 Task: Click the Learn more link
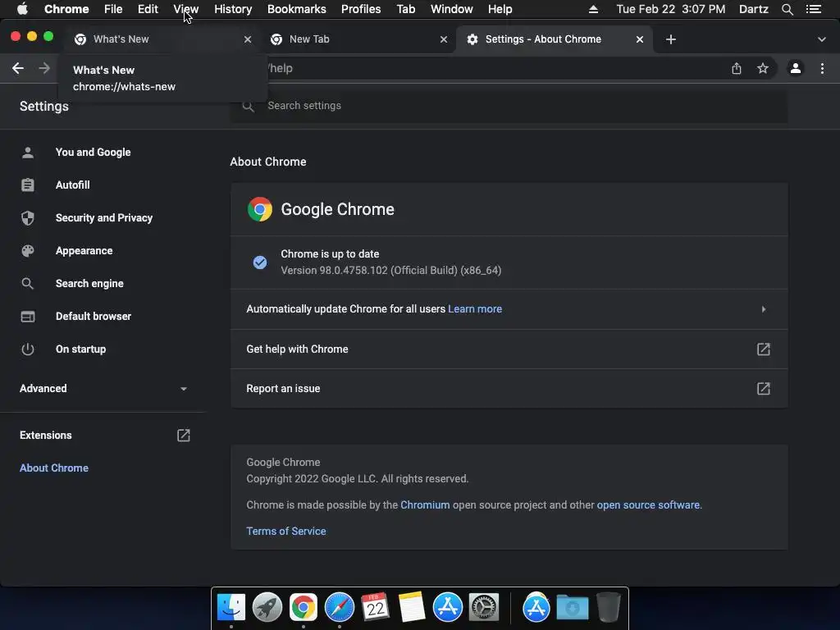[x=475, y=309]
